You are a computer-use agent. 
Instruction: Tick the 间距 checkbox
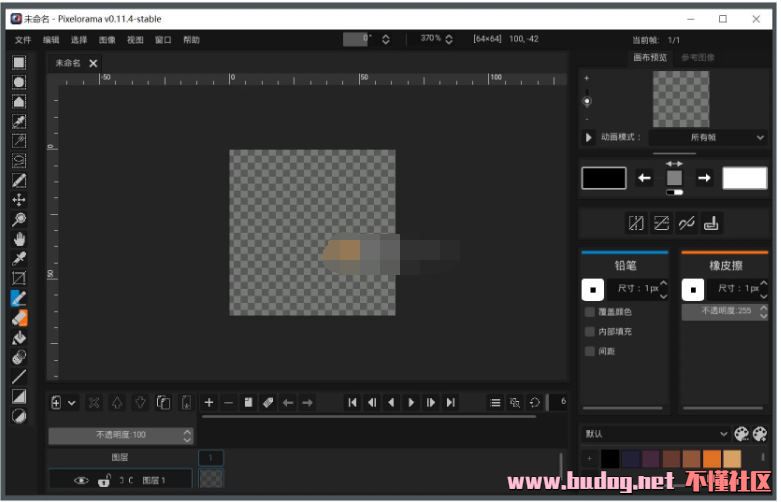coord(590,351)
